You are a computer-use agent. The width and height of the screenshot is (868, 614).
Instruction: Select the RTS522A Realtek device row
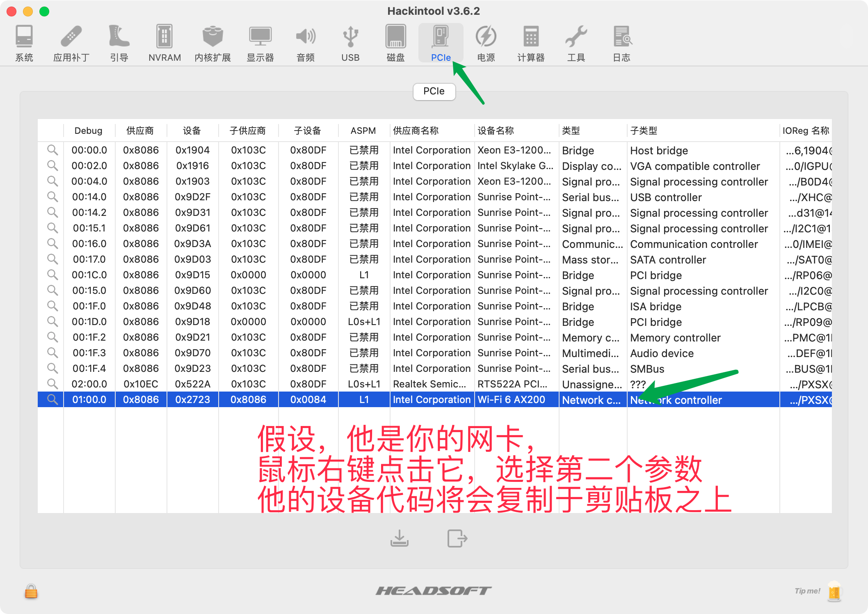(x=512, y=384)
